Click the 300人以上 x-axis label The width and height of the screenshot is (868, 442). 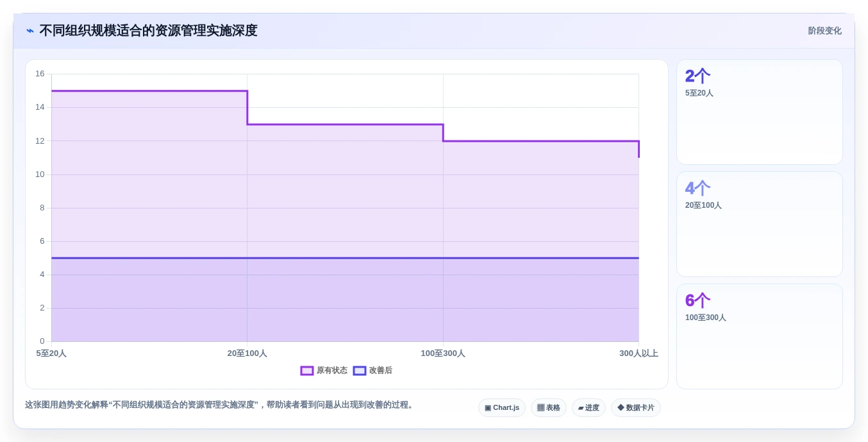(638, 353)
